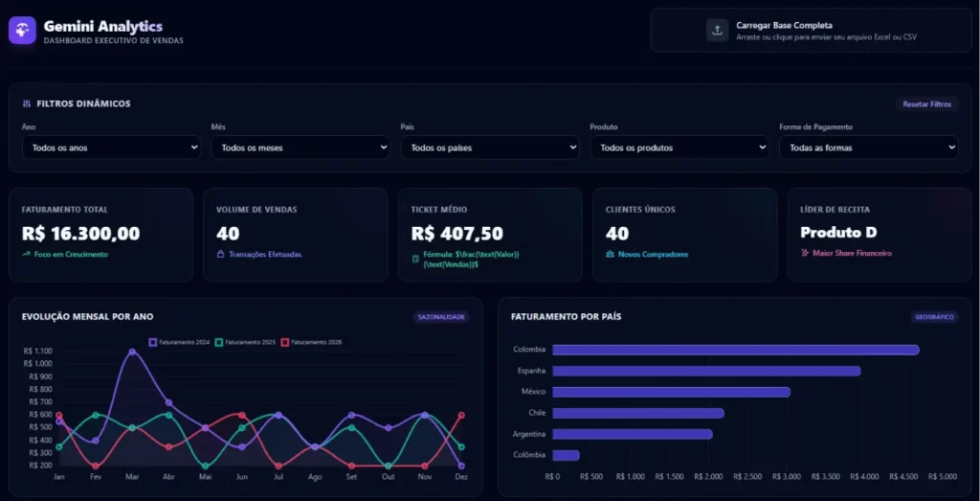Open the Produto dropdown showing Todos os produtos
The height and width of the screenshot is (501, 980).
(x=679, y=148)
